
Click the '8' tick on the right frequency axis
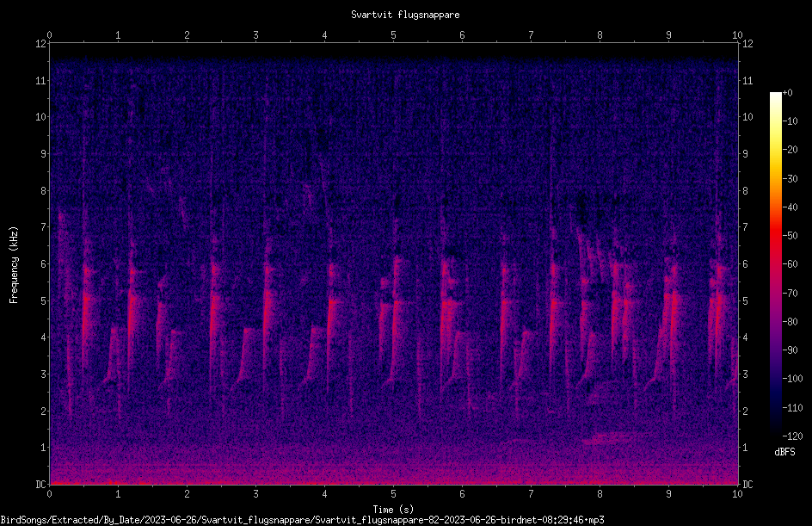(745, 191)
